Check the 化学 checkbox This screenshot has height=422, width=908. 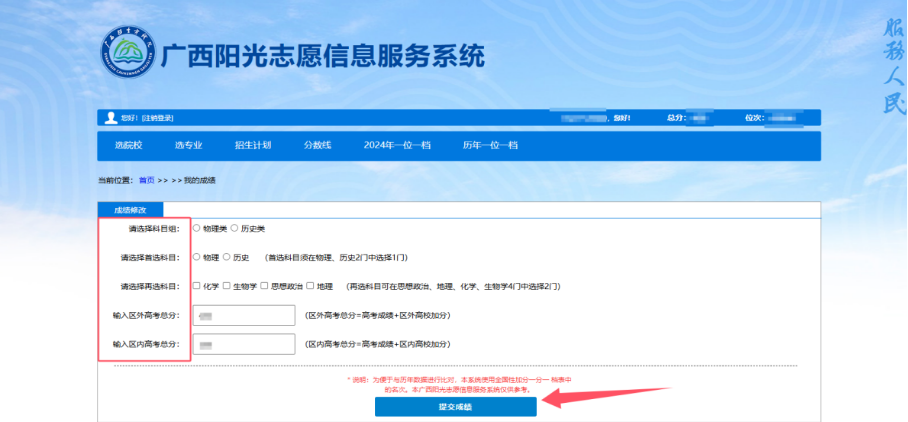coord(196,286)
